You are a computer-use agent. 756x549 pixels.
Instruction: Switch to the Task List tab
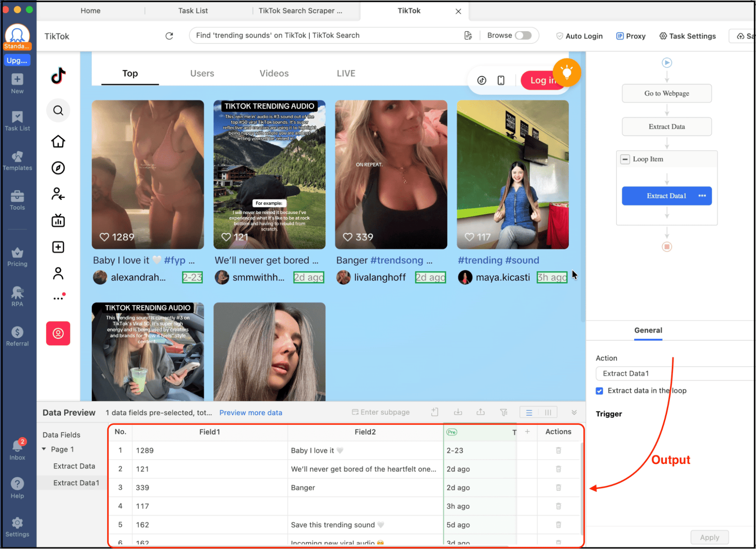(193, 11)
